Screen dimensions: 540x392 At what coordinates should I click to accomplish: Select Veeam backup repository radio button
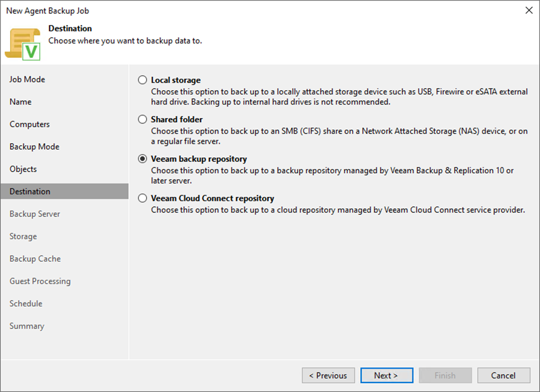(142, 159)
